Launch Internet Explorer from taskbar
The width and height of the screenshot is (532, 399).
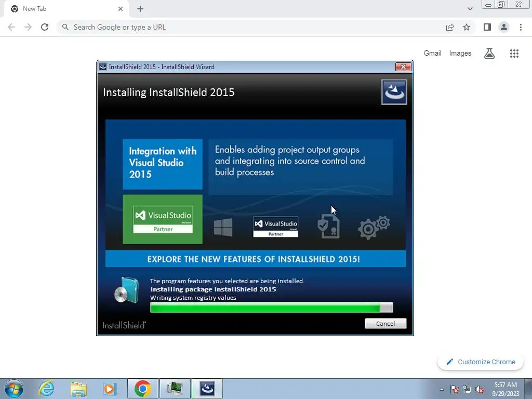coord(46,389)
